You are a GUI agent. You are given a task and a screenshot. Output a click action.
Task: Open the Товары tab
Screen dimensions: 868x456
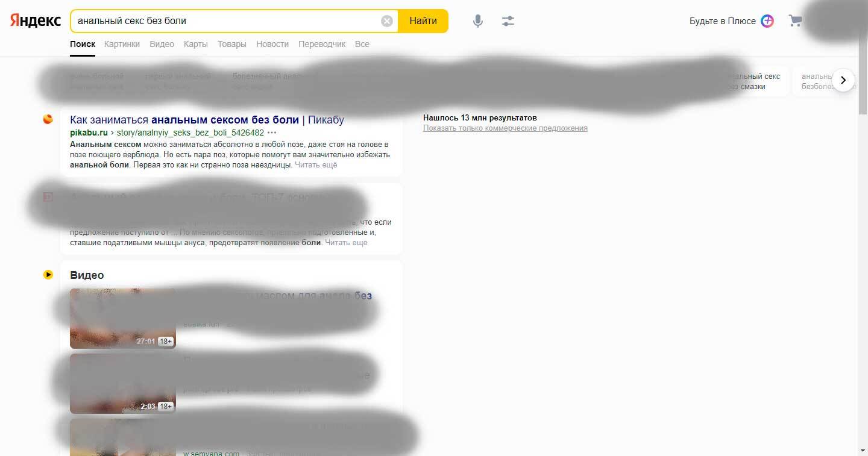tap(232, 44)
